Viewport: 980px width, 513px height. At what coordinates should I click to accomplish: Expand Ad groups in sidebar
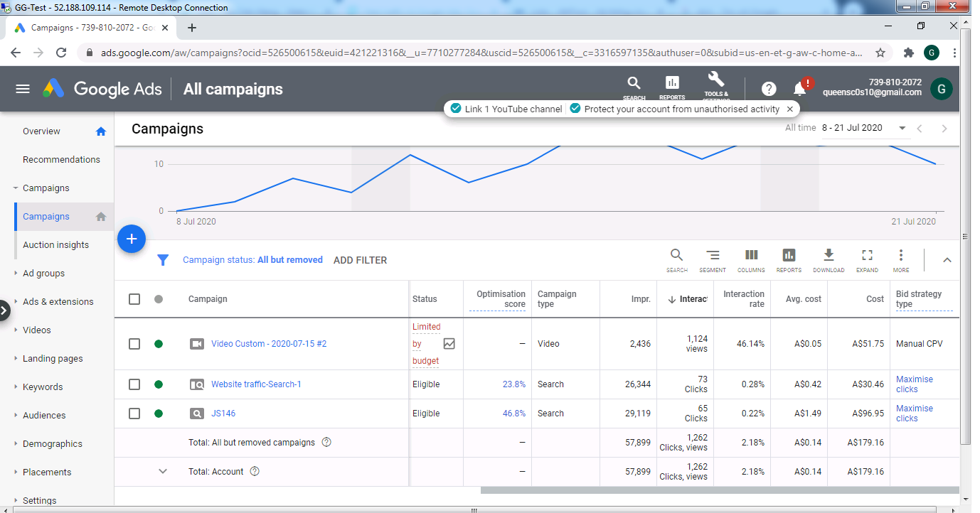tap(16, 274)
